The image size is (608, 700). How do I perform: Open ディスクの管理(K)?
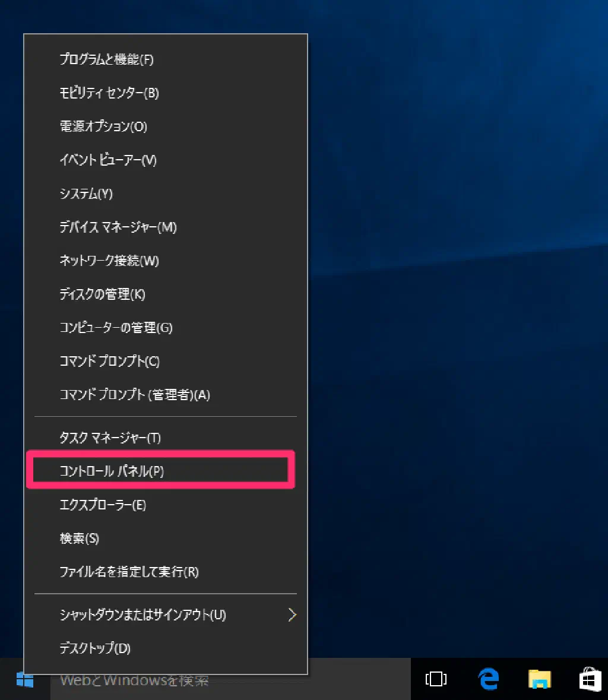click(102, 294)
